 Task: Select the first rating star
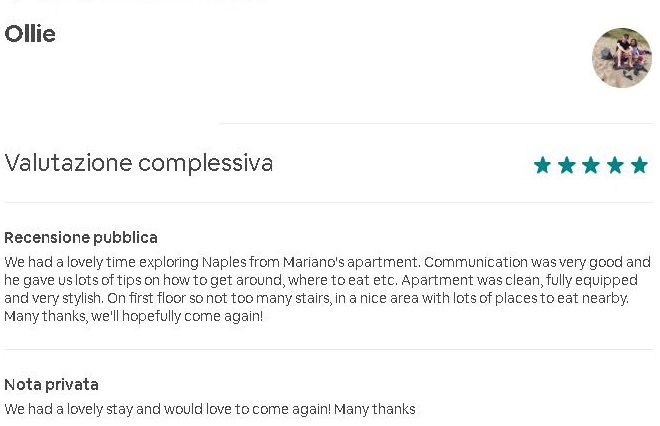[x=542, y=165]
